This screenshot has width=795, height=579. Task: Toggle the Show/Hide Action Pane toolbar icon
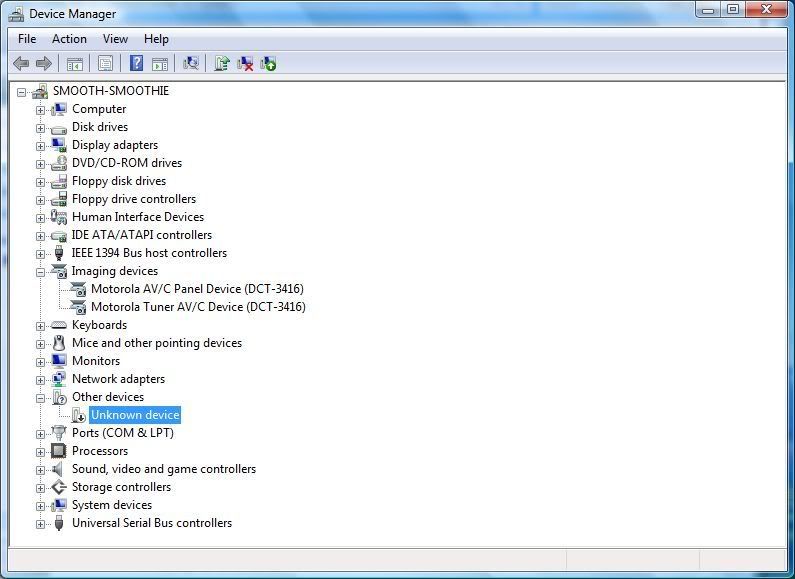[160, 64]
